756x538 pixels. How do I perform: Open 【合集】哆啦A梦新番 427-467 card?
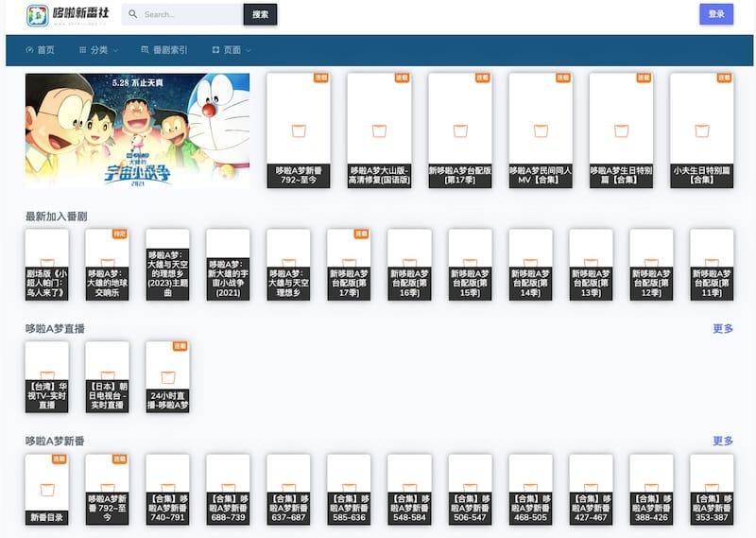coord(592,490)
